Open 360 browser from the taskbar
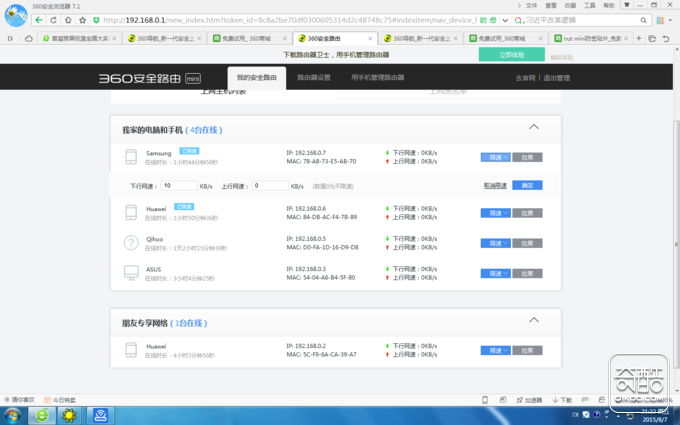The height and width of the screenshot is (425, 680). click(x=42, y=416)
